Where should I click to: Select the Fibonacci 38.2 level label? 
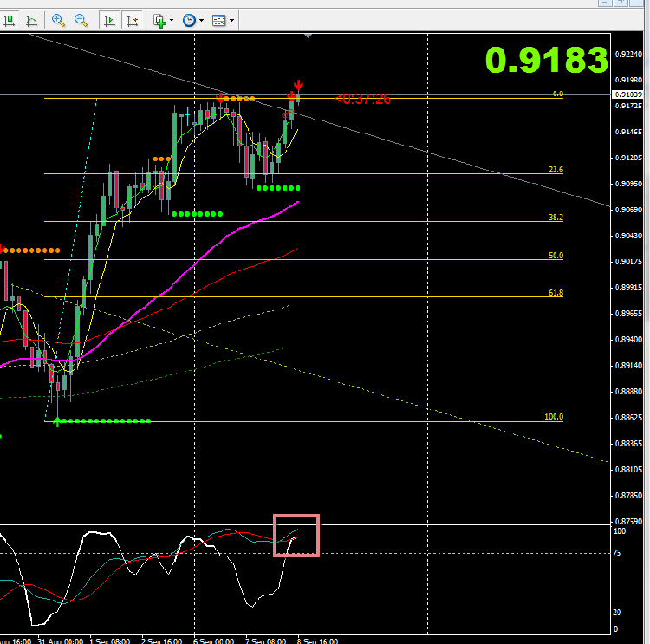[556, 218]
